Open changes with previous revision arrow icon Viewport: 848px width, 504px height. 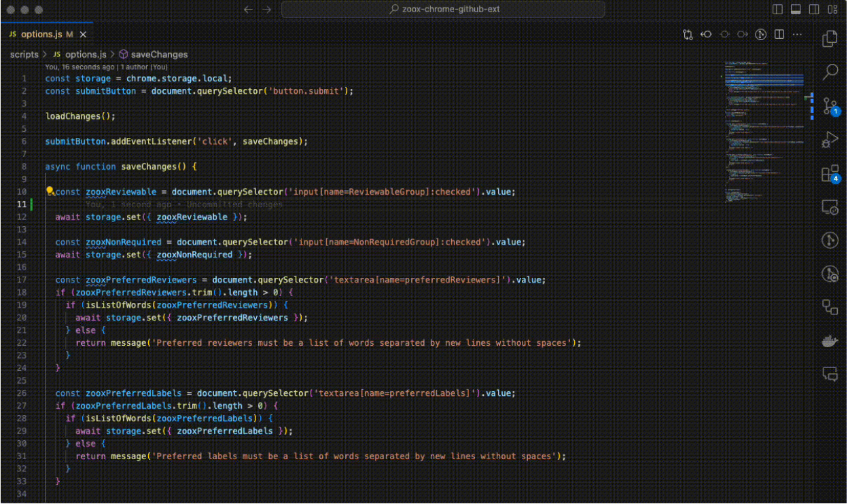(706, 35)
